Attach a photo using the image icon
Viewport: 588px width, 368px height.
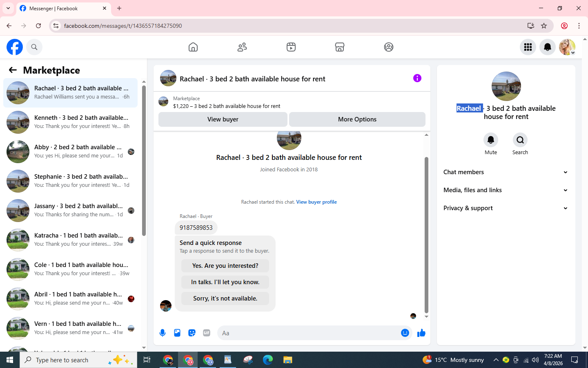point(177,333)
